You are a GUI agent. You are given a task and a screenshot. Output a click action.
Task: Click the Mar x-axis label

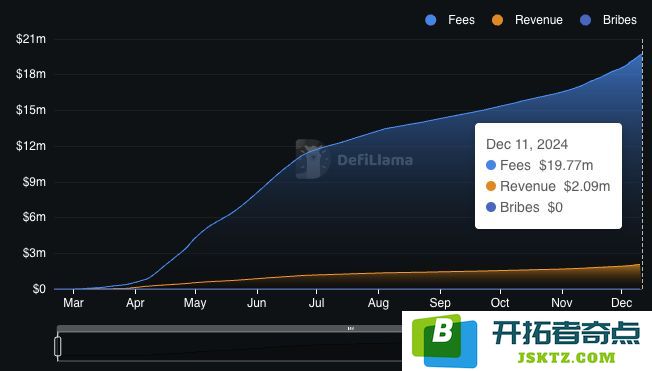[73, 303]
